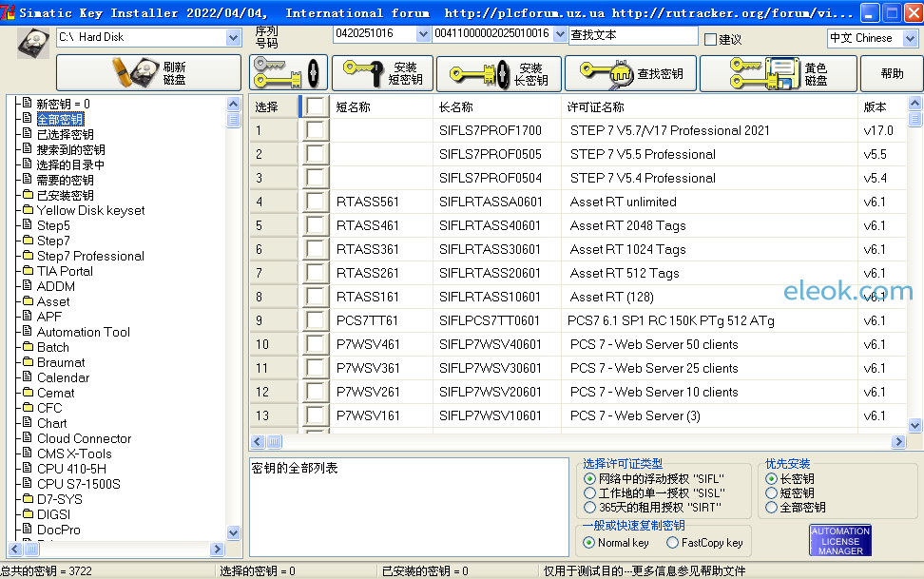924x579 pixels.
Task: Click the keys icon button left of install short key
Action: point(288,73)
